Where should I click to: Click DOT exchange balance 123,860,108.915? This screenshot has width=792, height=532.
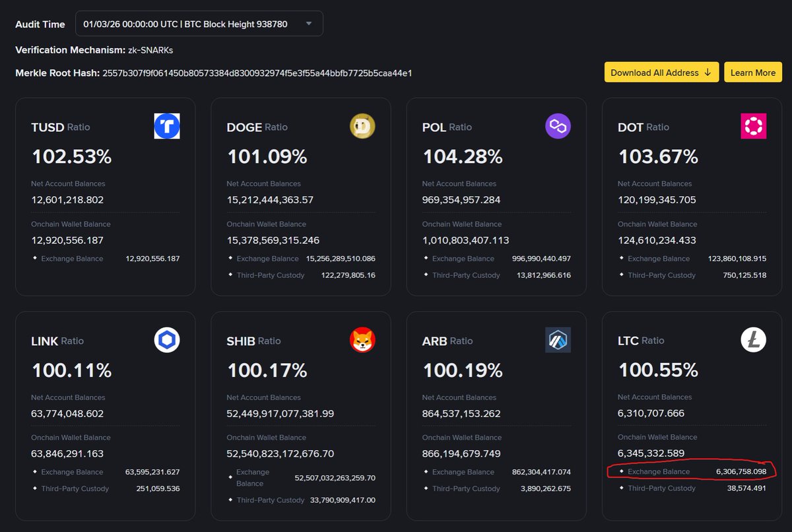coord(737,259)
